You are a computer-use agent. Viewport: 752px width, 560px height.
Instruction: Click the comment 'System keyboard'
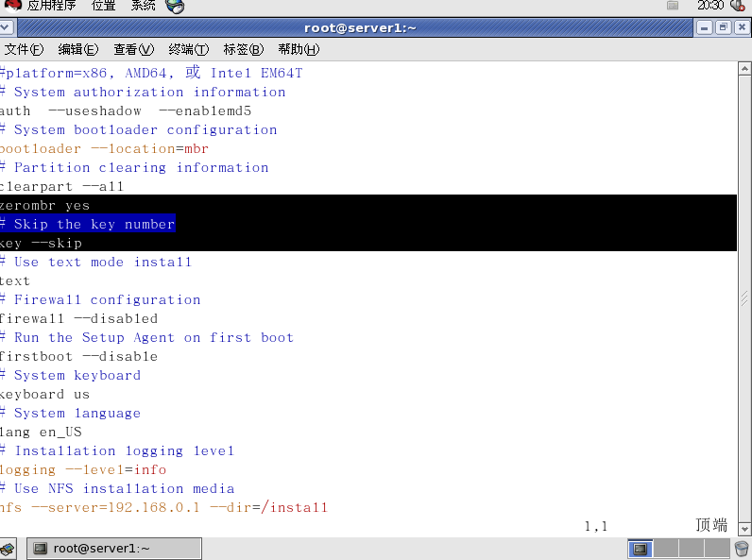(x=77, y=376)
